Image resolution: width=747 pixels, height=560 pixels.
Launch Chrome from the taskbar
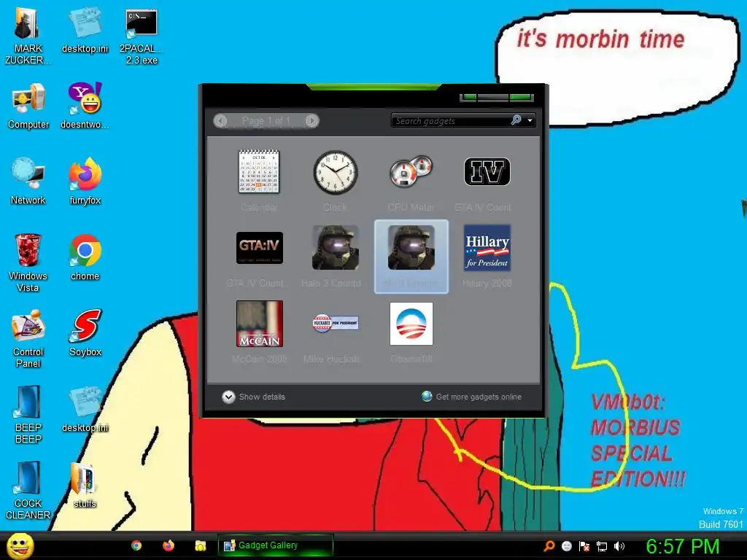point(136,545)
